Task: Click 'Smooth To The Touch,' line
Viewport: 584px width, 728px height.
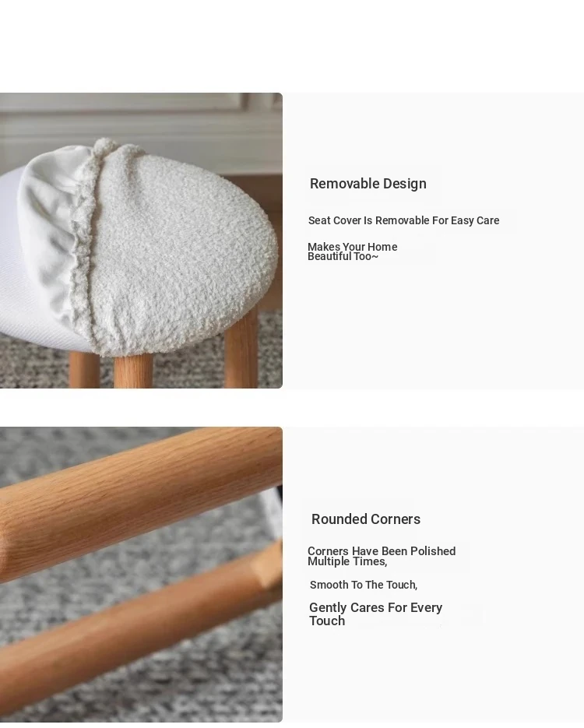Action: click(x=364, y=585)
